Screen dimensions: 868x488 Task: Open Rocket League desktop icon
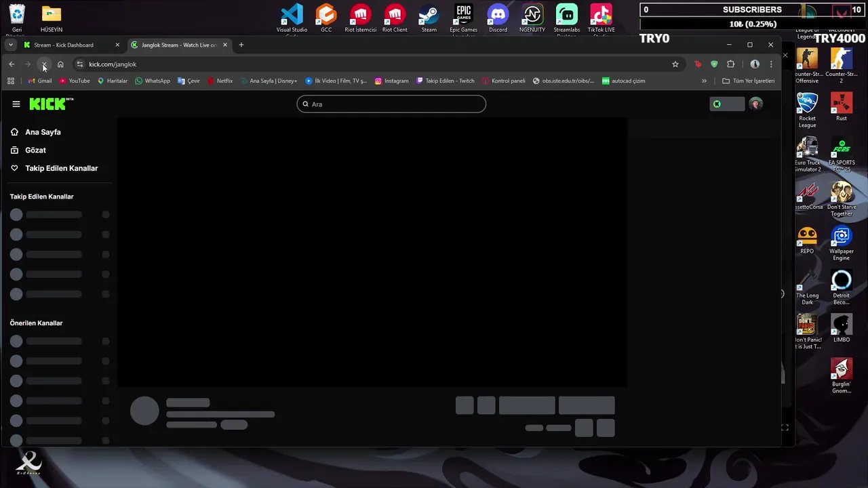[807, 110]
